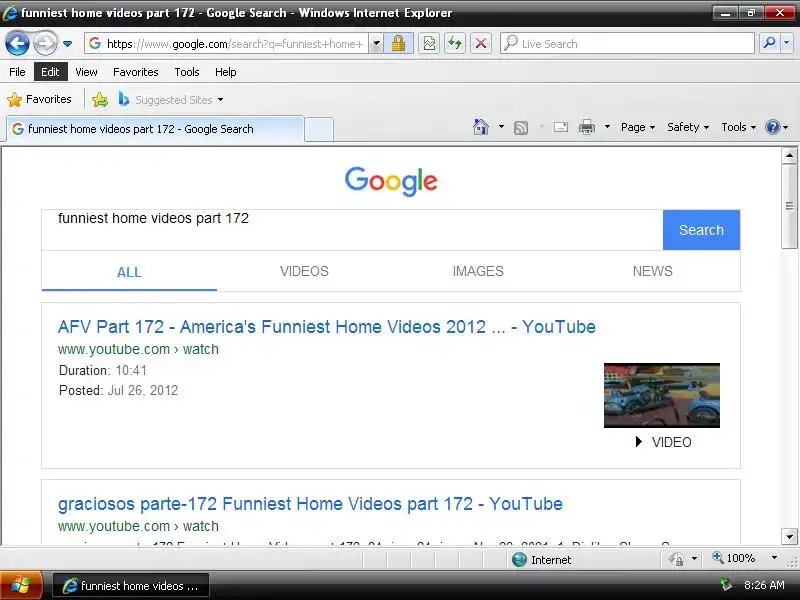
Task: Open the recent pages dropdown arrow
Action: (67, 44)
